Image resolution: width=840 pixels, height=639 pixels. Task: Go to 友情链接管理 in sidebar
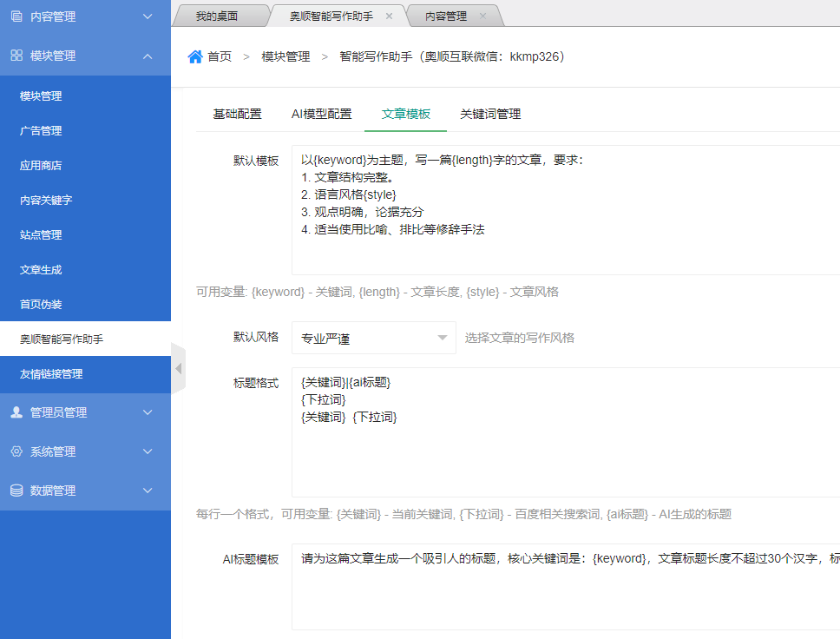tap(51, 374)
